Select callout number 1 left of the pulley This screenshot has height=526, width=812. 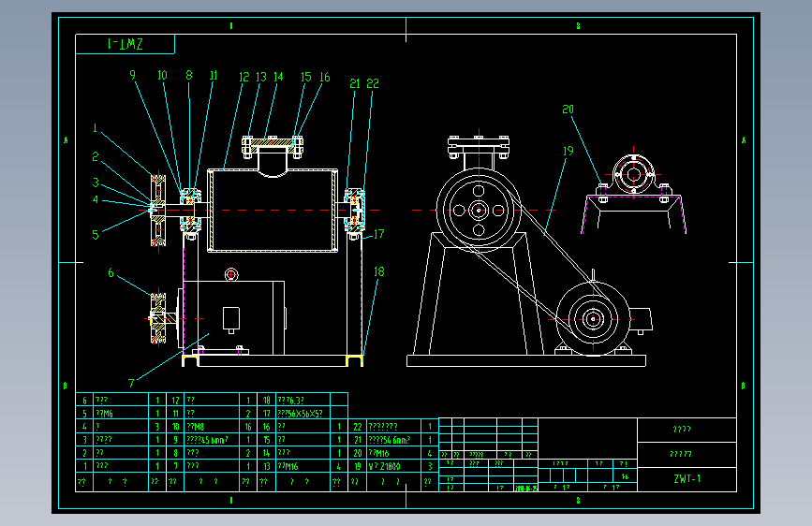click(x=95, y=128)
